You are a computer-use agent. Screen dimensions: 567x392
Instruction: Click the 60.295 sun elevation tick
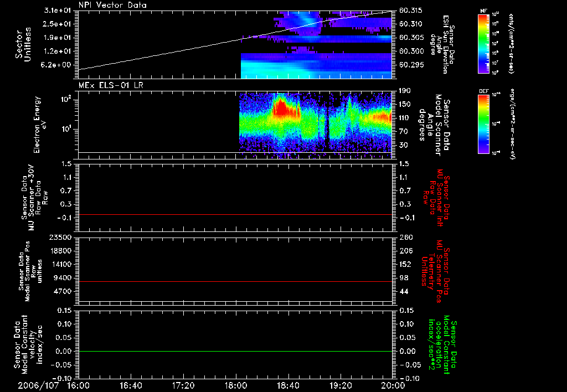pyautogui.click(x=410, y=65)
